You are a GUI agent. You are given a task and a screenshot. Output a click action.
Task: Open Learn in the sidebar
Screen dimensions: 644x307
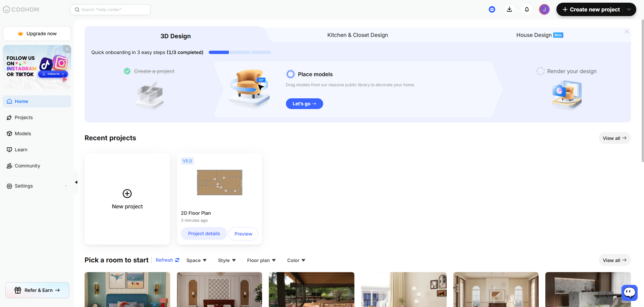tap(37, 150)
